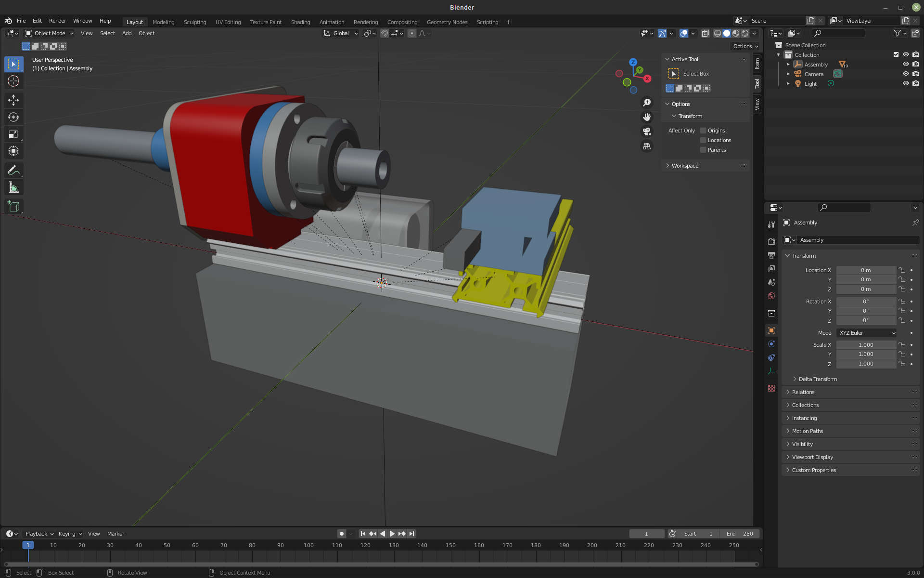This screenshot has width=924, height=578.
Task: Select the Move tool
Action: coord(13,100)
